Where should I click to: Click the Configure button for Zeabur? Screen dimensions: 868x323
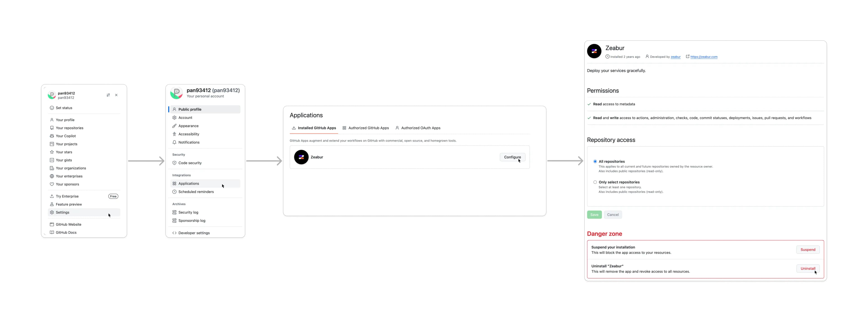(512, 157)
